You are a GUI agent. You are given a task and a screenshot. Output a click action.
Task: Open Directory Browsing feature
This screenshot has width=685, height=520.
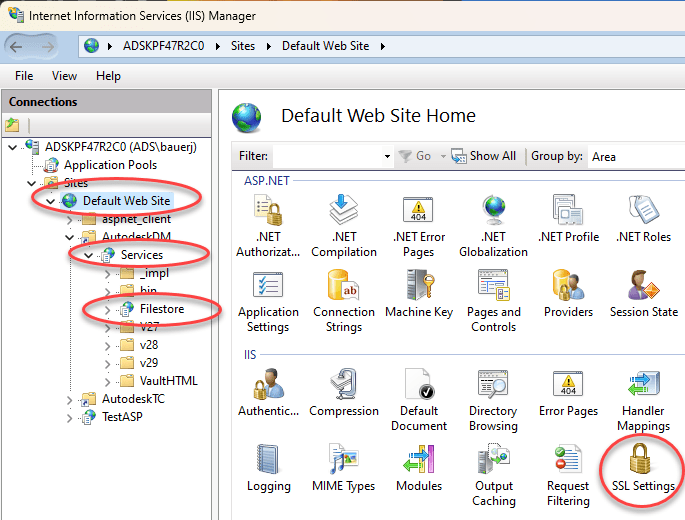click(493, 400)
